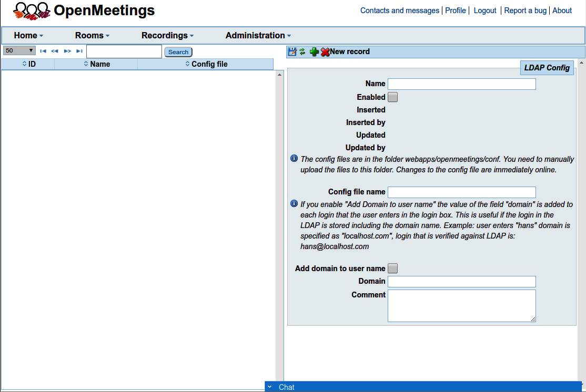
Task: Click the green plus Add new record icon
Action: pos(314,52)
